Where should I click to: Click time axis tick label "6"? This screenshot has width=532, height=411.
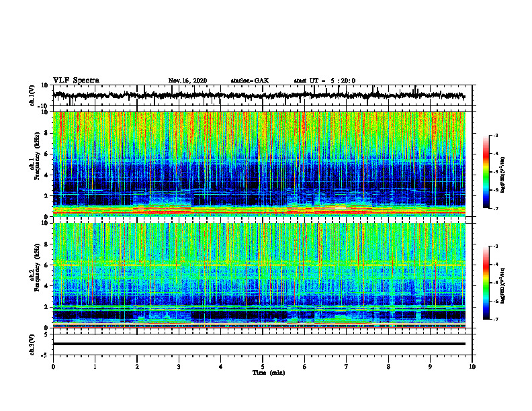point(305,367)
